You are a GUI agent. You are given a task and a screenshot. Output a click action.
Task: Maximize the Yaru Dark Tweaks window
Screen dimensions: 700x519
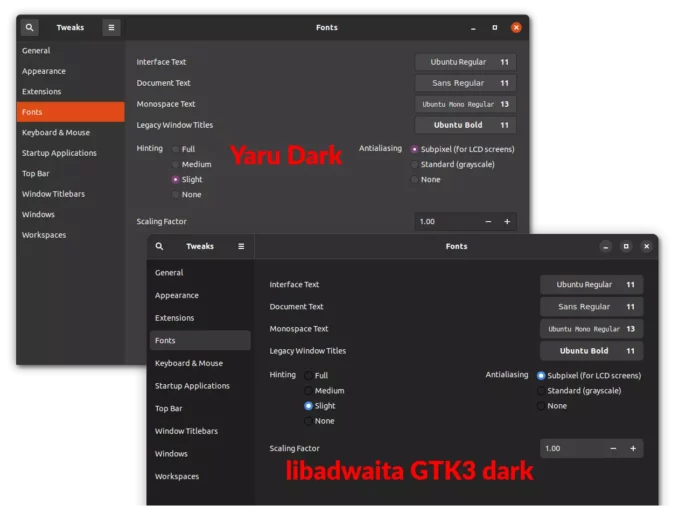[495, 28]
